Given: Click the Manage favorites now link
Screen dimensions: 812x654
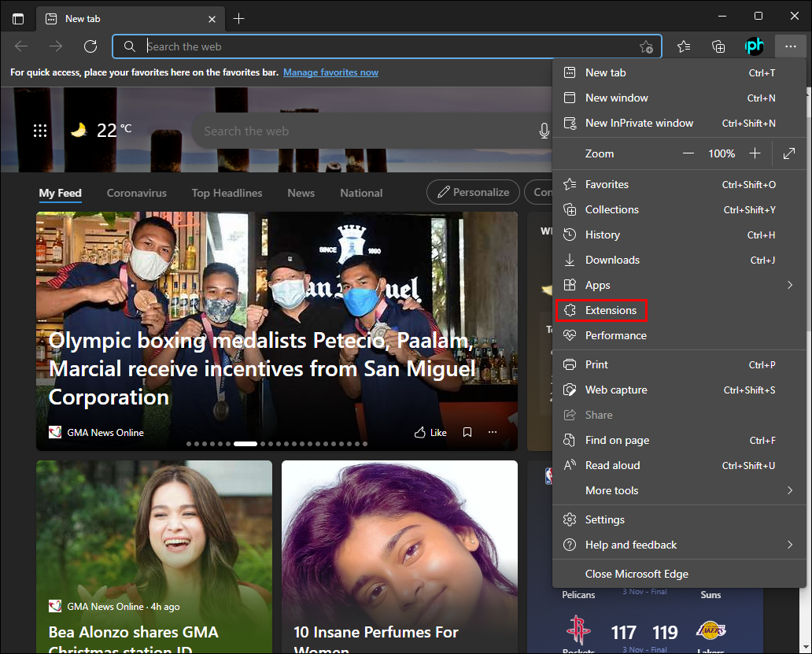Looking at the screenshot, I should coord(330,72).
